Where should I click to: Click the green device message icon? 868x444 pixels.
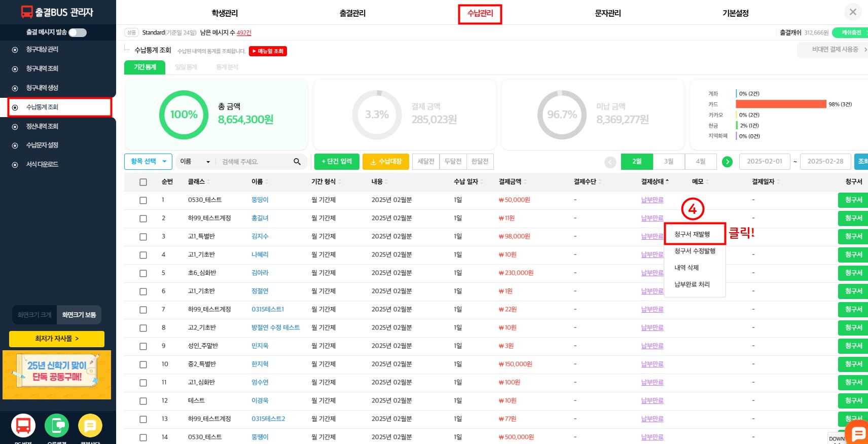tap(57, 426)
